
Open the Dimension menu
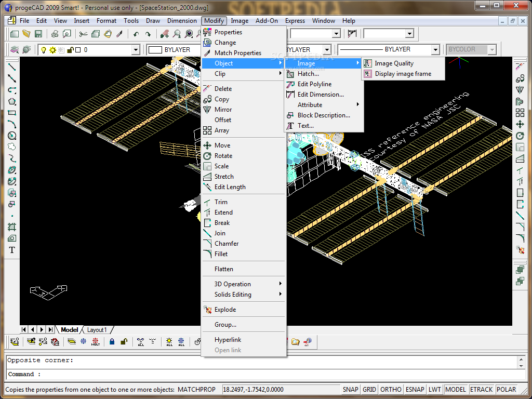[182, 21]
